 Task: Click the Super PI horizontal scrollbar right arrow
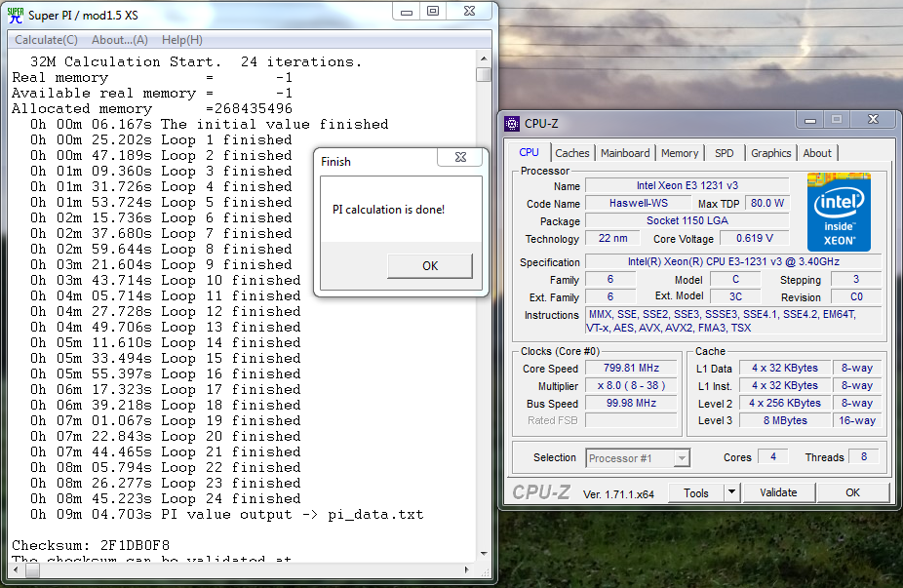(466, 570)
